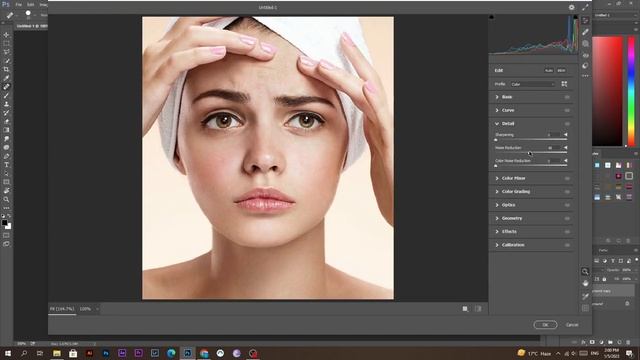Screen dimensions: 640x360
Task: Toggle Curve panel visibility eye
Action: coord(567,111)
